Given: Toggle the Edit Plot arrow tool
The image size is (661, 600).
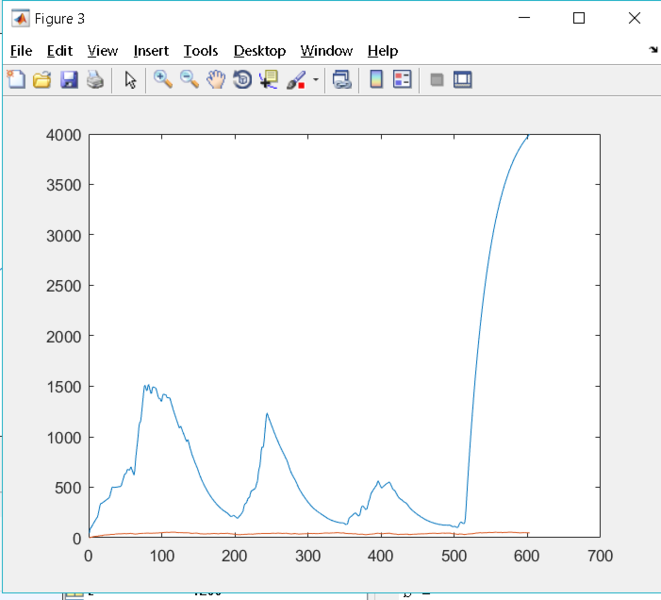Looking at the screenshot, I should 130,80.
